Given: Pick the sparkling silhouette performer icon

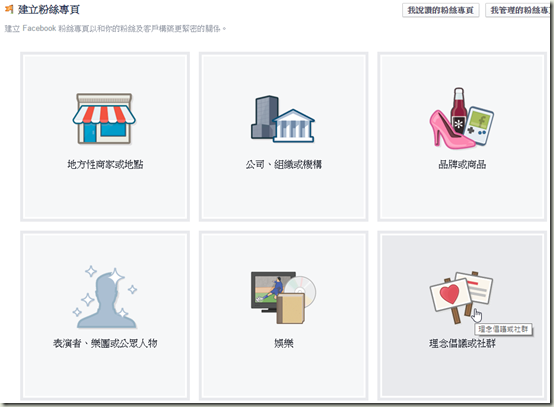Looking at the screenshot, I should pyautogui.click(x=105, y=297).
